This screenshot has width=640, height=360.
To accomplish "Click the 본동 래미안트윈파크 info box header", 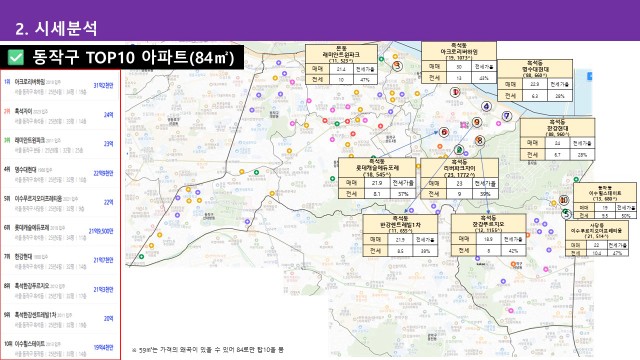I will click(341, 54).
